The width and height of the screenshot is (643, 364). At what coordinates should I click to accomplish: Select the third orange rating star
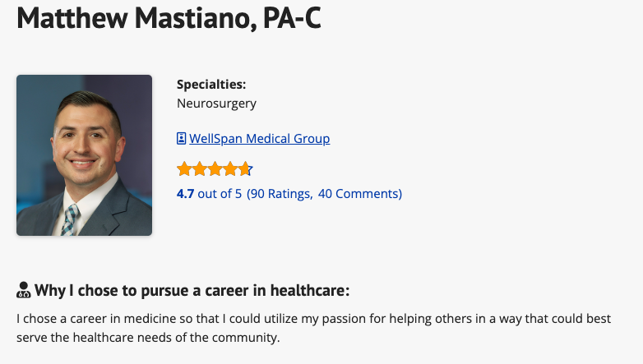coord(215,169)
